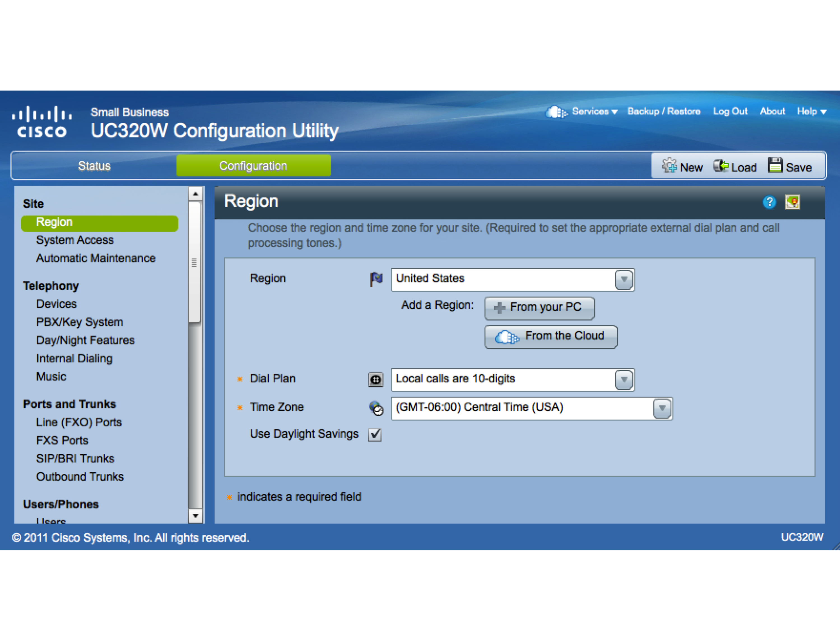Click the Dial Plan keypad icon
Image resolution: width=840 pixels, height=630 pixels.
[376, 379]
